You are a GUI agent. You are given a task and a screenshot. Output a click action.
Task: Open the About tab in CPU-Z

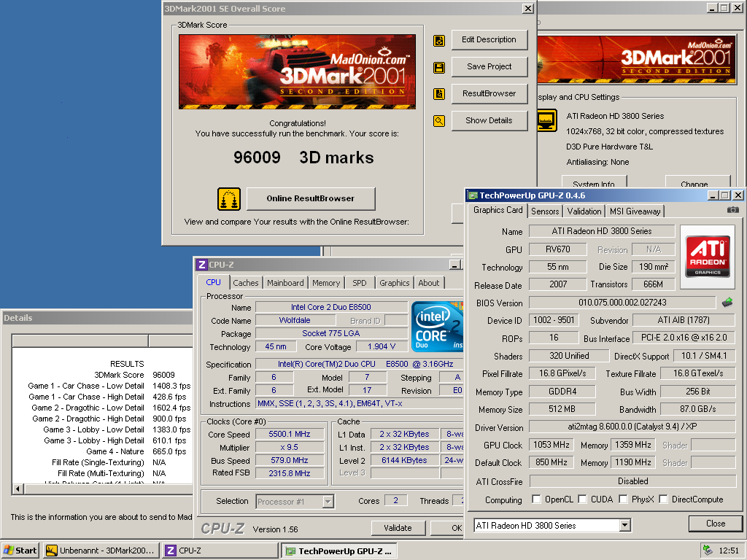(429, 283)
